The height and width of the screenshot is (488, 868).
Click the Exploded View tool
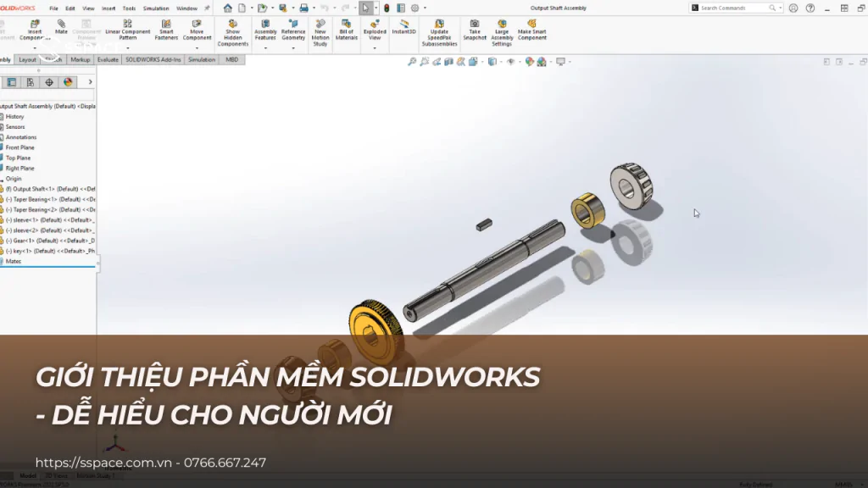tap(375, 30)
